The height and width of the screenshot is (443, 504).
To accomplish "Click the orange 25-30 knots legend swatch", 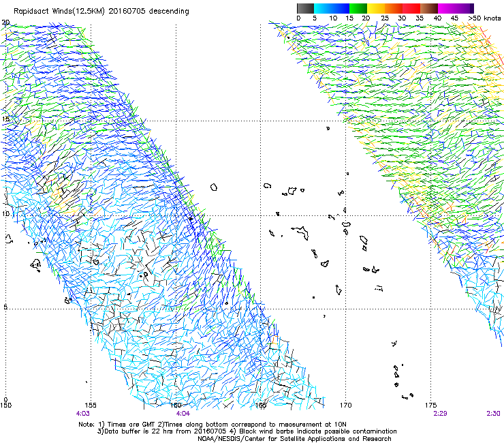I will coord(394,8).
